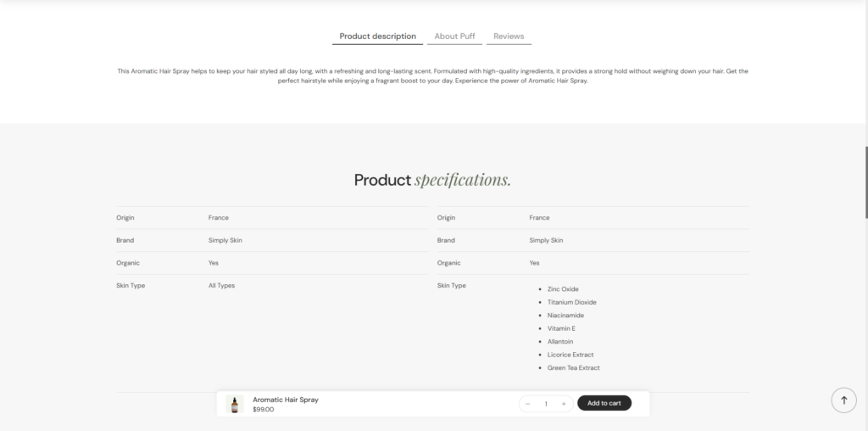Show the Reviews tab
The image size is (868, 431).
point(509,36)
